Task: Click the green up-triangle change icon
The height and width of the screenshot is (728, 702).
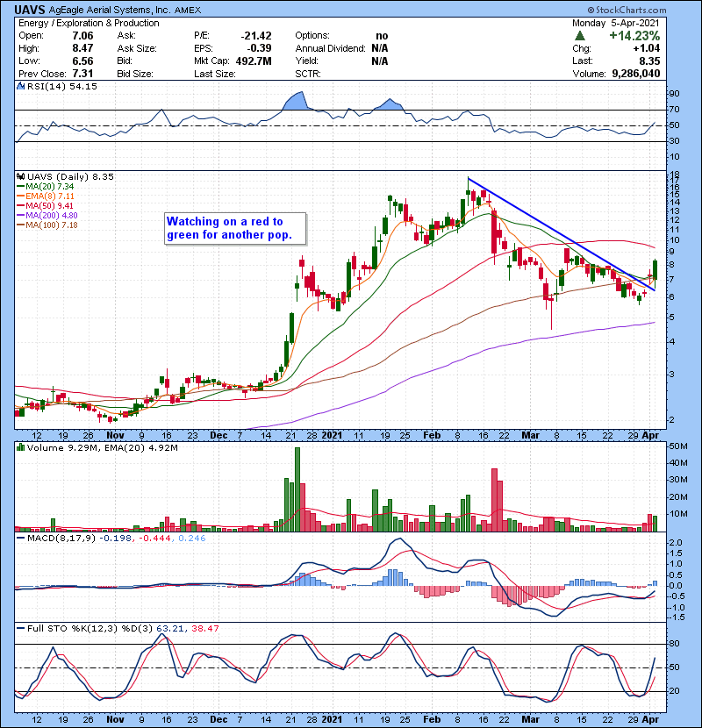Action: coord(579,36)
